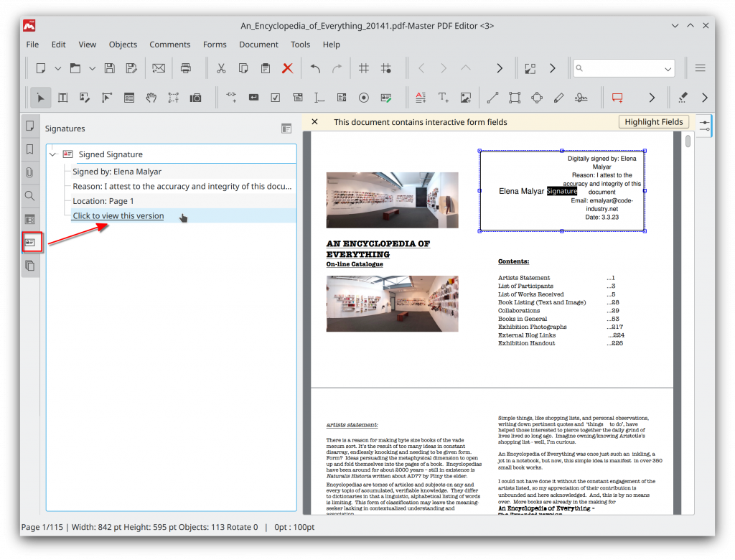This screenshot has height=560, width=735.
Task: Send document by email icon
Action: click(159, 68)
